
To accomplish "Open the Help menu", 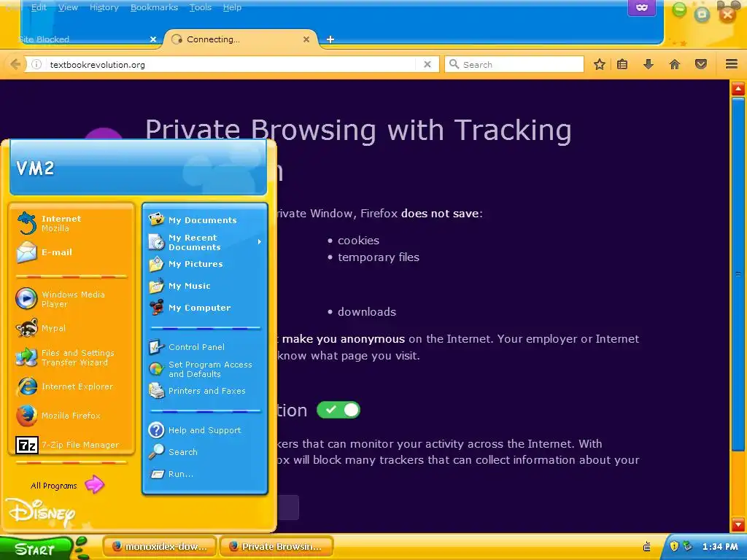I will (232, 7).
